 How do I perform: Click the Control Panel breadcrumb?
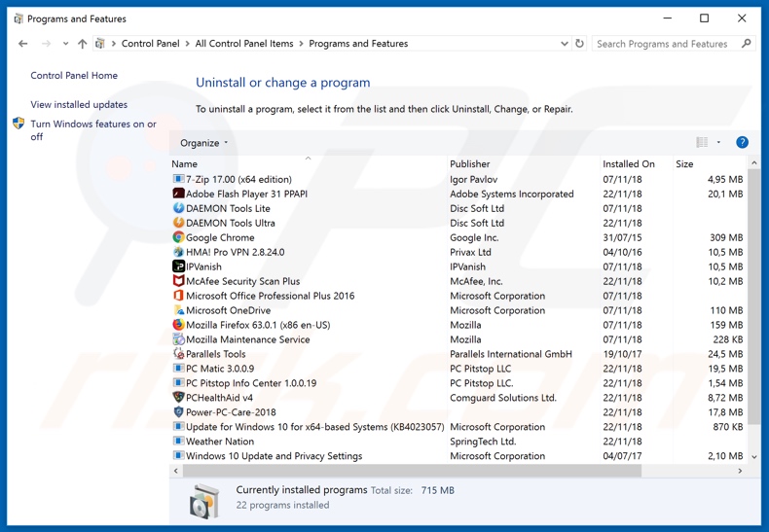click(151, 44)
